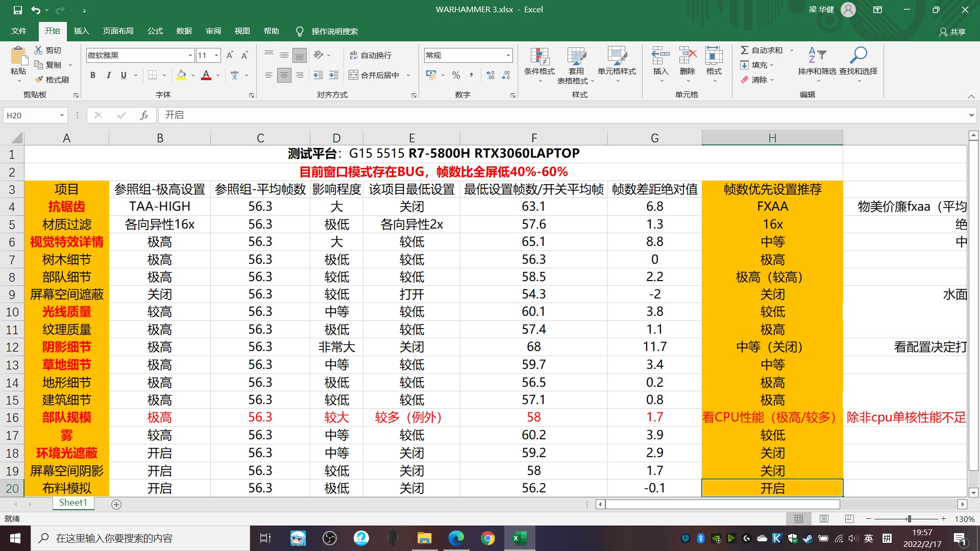Toggle Wrap Text (自动换行)
980x551 pixels.
coord(371,55)
